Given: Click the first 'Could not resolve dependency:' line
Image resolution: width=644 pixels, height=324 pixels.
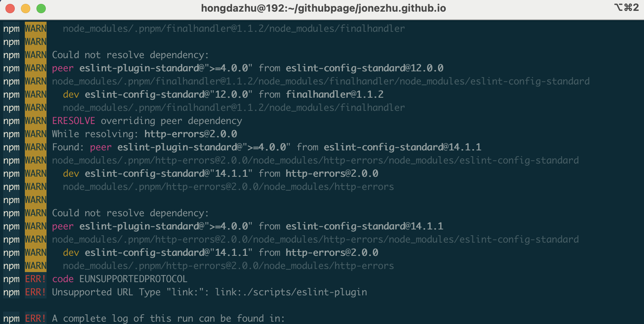Looking at the screenshot, I should point(130,55).
